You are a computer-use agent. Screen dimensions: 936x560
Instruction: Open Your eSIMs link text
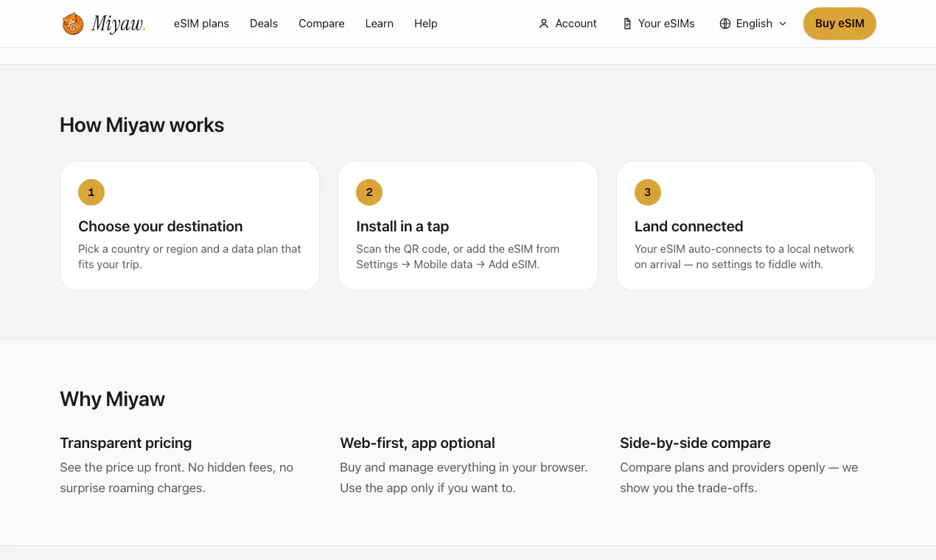(666, 24)
